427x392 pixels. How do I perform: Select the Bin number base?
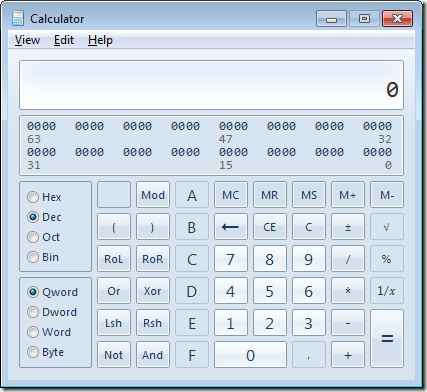pyautogui.click(x=43, y=257)
